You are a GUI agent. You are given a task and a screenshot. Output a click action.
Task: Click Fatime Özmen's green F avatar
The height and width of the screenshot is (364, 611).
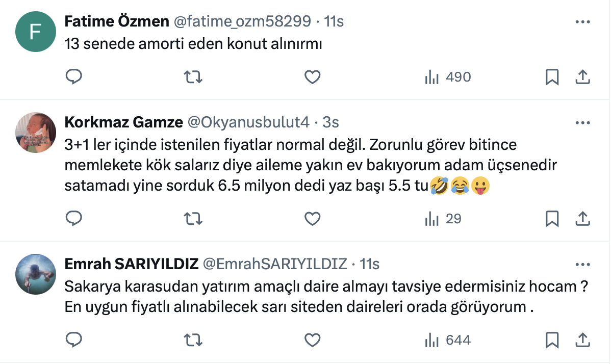(36, 31)
